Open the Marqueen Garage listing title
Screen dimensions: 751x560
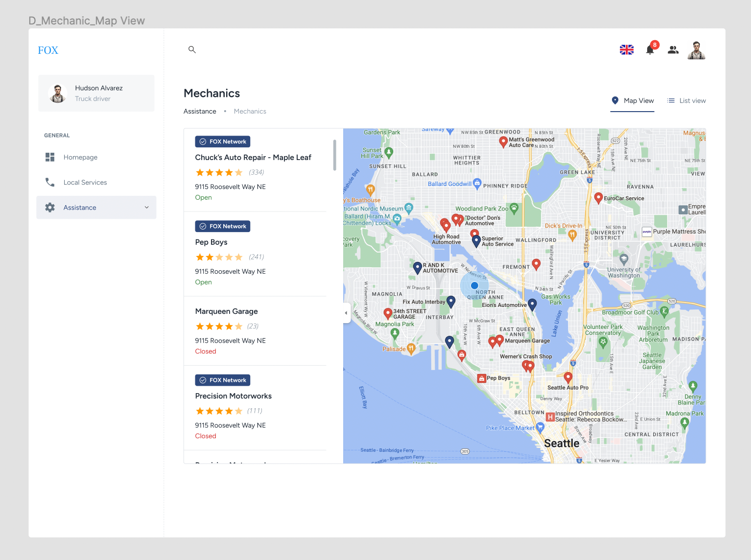226,311
